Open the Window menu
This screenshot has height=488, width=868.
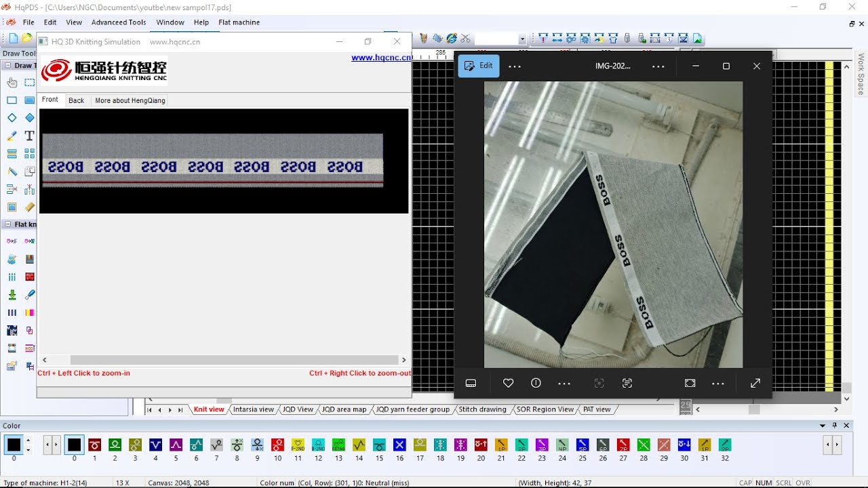point(170,22)
